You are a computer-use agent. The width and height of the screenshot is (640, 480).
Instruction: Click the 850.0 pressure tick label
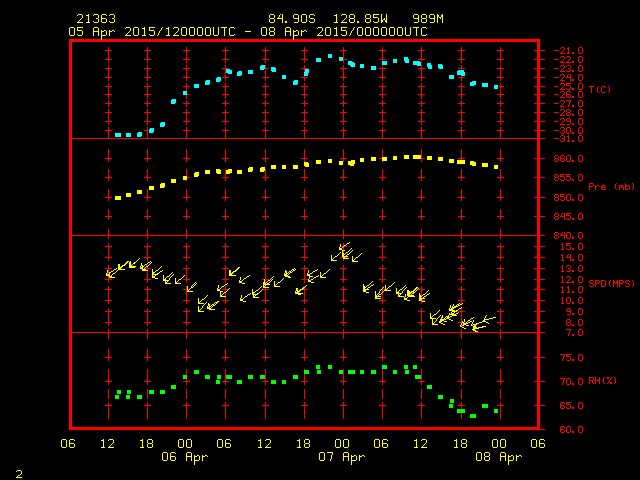click(568, 198)
